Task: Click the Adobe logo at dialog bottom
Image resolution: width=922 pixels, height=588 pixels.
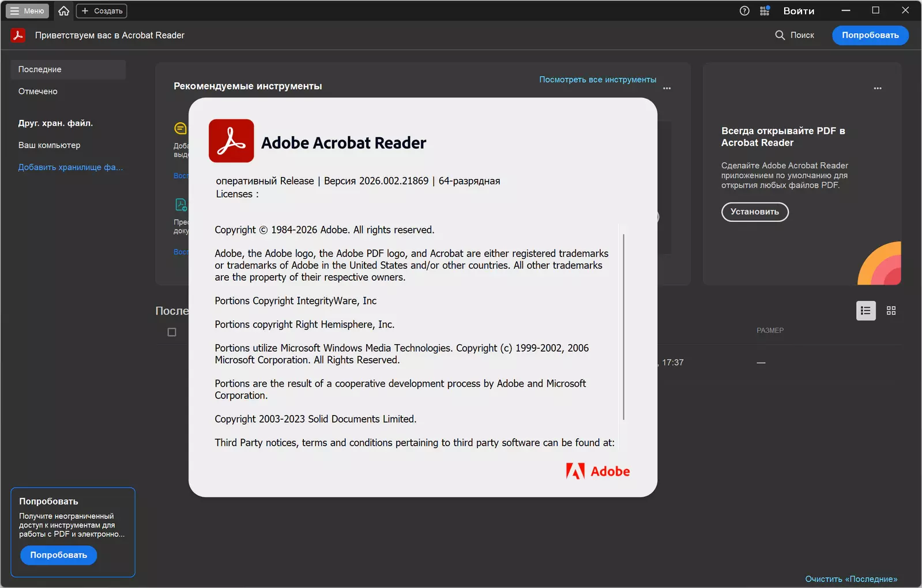Action: click(598, 471)
